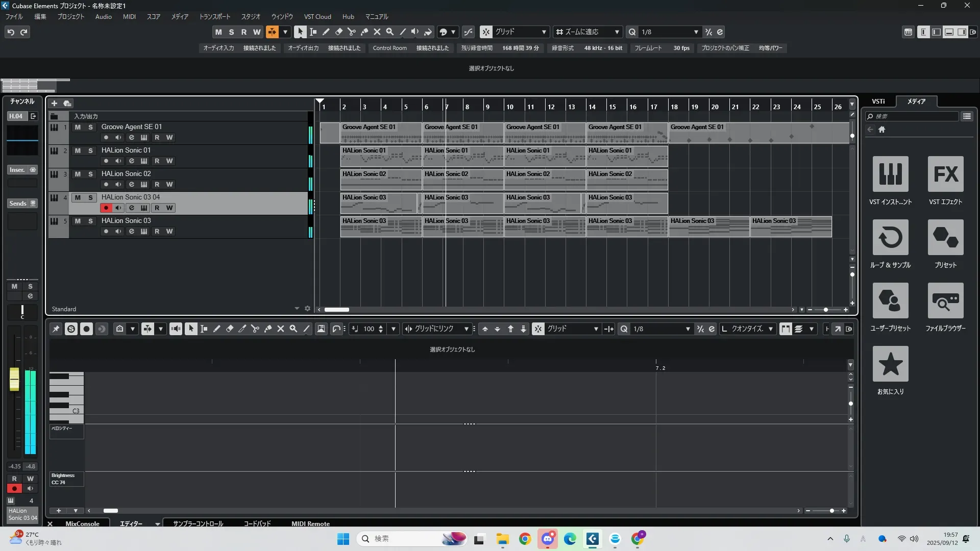
Task: Open VST Instruments media tile
Action: pos(890,174)
